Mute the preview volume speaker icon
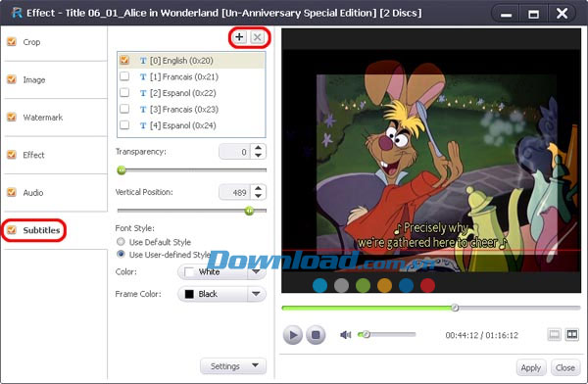Screen dimensions: 588x384 pos(345,334)
